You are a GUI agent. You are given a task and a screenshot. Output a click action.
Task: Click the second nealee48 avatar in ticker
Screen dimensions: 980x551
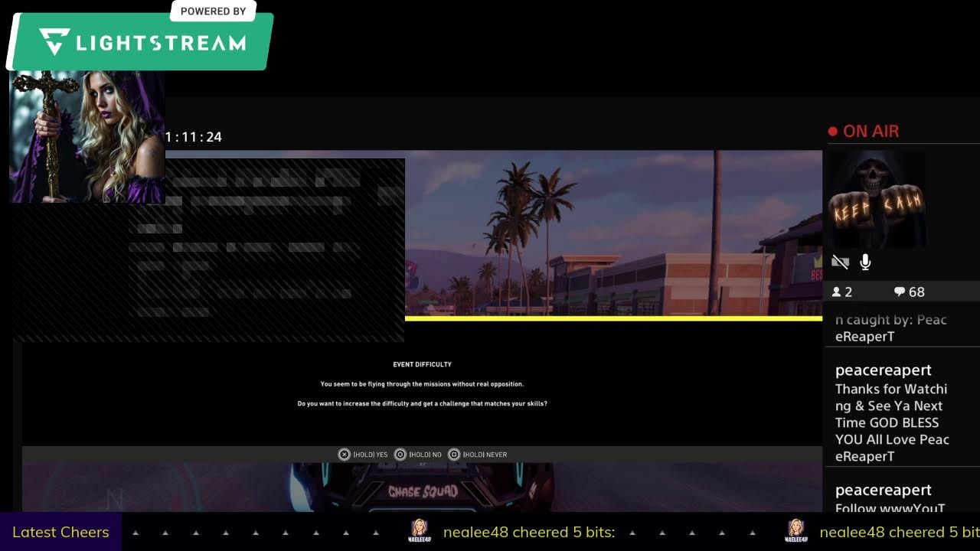click(x=796, y=531)
